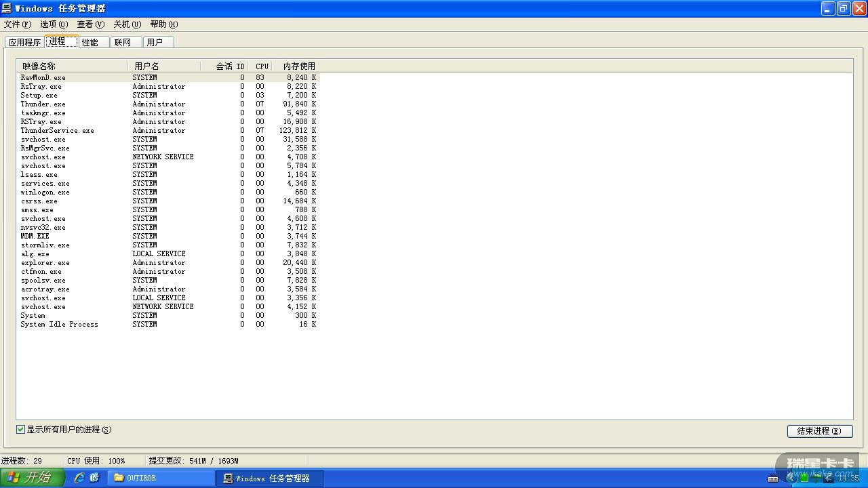Click the Windows 任务管理器 taskbar button
Image resolution: width=868 pixels, height=488 pixels.
270,478
